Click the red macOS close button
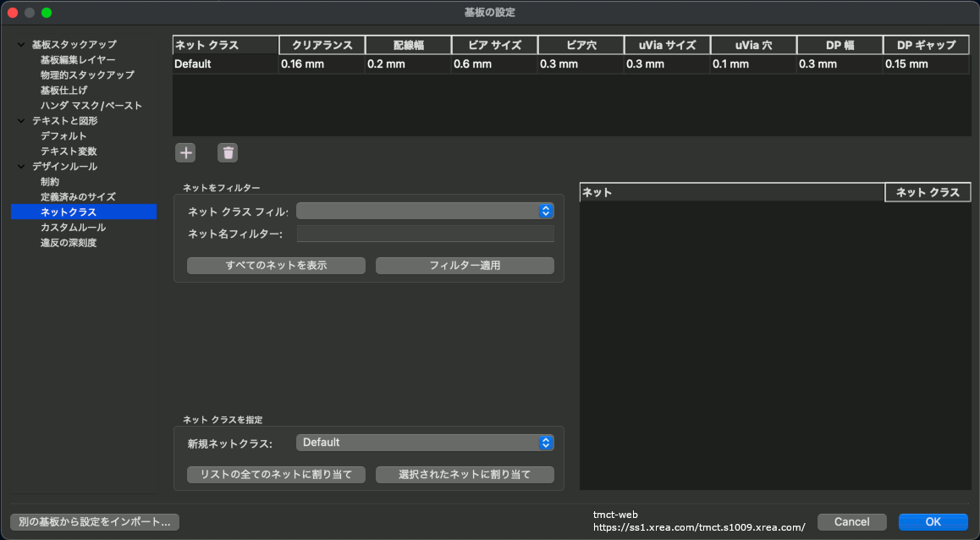Viewport: 980px width, 540px height. [x=13, y=13]
